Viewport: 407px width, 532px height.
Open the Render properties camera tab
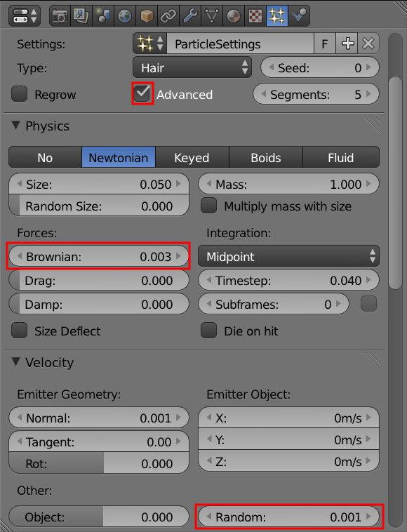point(60,16)
